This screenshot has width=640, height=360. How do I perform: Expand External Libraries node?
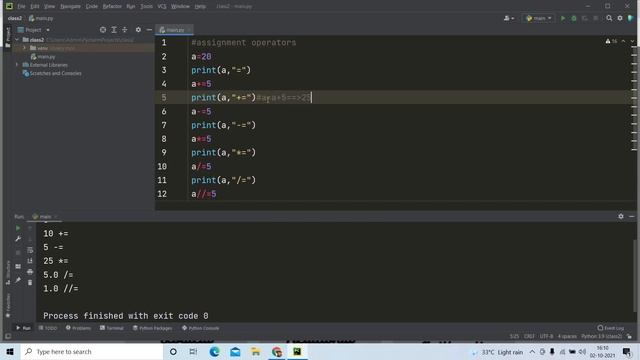click(x=17, y=65)
